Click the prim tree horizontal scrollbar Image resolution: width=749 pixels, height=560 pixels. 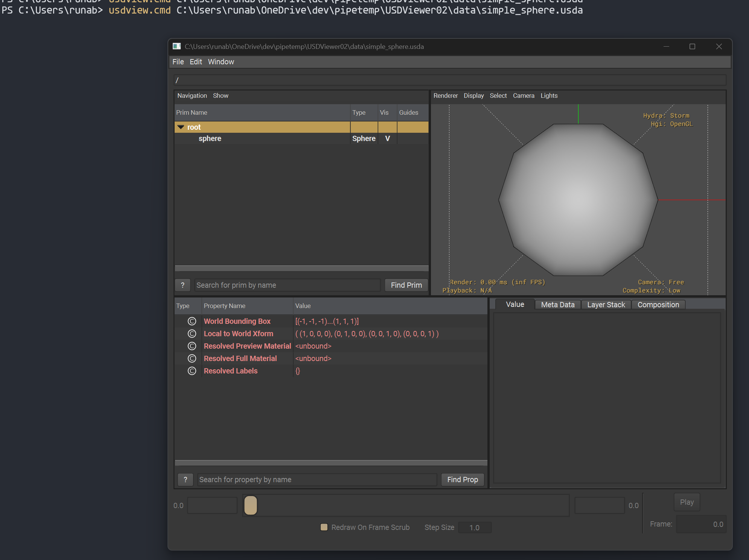301,269
